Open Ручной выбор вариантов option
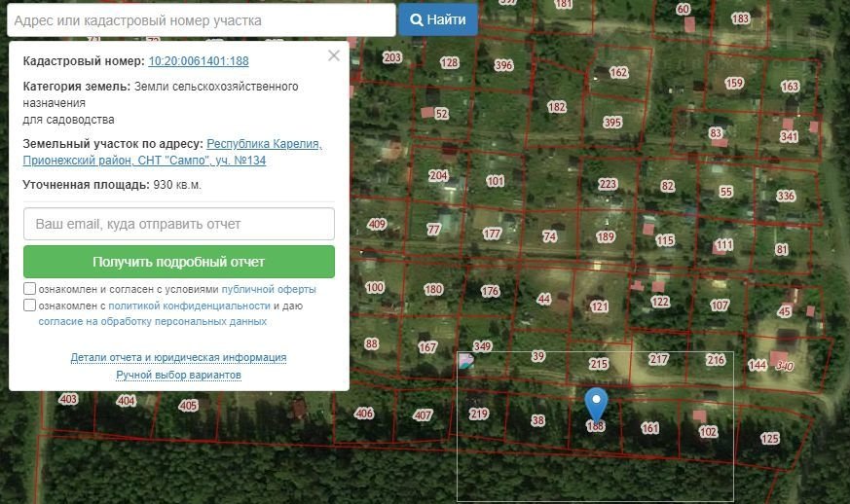The width and height of the screenshot is (850, 504). [x=178, y=375]
